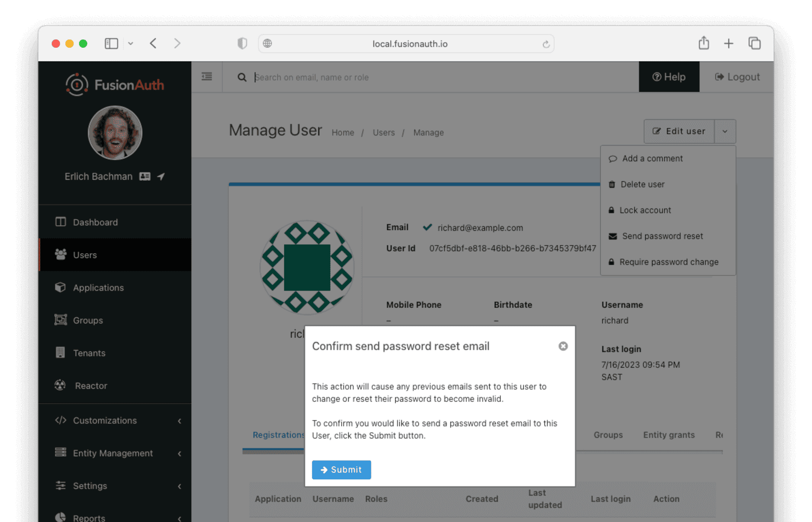
Task: Click Manage breadcrumb link
Action: [x=428, y=132]
